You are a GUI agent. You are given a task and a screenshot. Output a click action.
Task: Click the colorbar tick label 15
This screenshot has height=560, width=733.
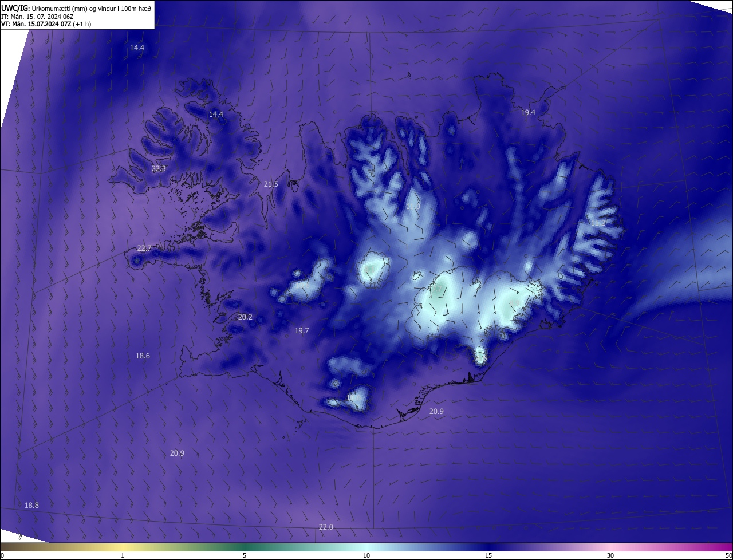[488, 555]
